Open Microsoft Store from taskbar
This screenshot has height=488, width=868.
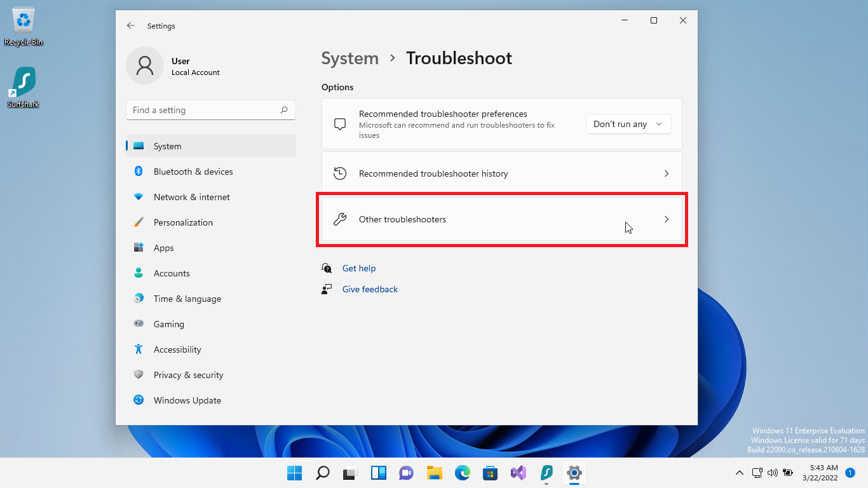[x=490, y=473]
